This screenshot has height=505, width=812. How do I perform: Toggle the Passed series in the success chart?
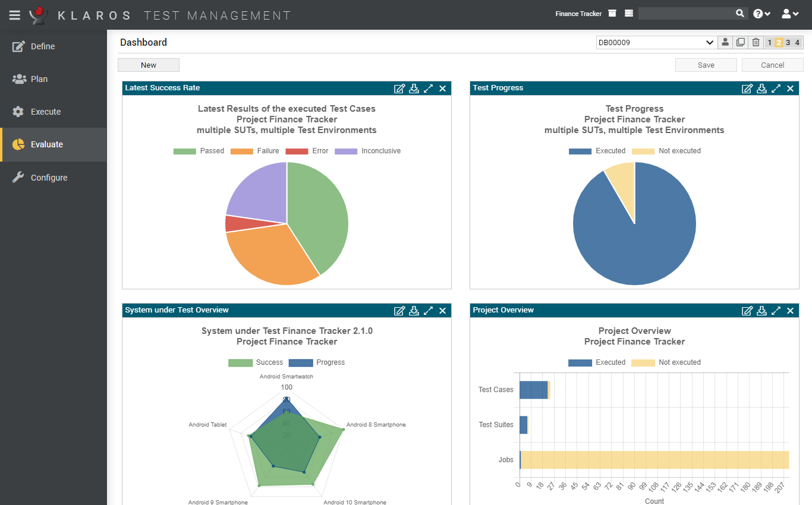point(203,151)
